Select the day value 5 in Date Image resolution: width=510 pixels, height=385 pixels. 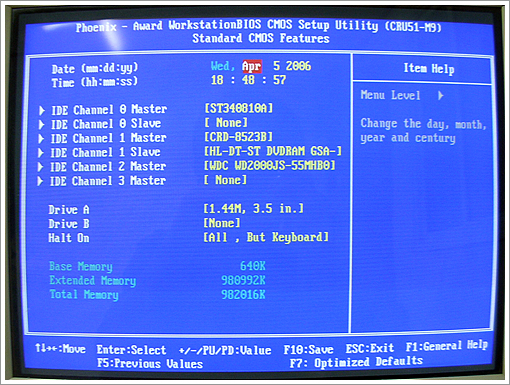pos(277,66)
